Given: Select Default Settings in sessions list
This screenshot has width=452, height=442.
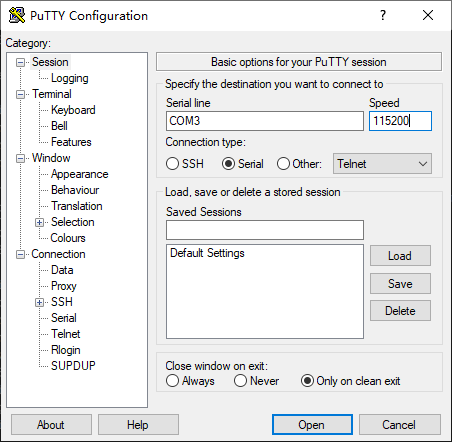Looking at the screenshot, I should coord(207,253).
